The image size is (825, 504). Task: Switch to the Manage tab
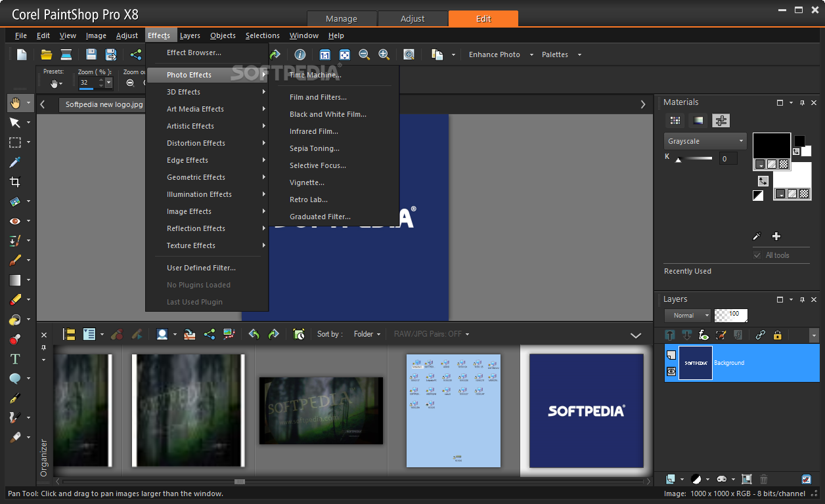[x=342, y=18]
